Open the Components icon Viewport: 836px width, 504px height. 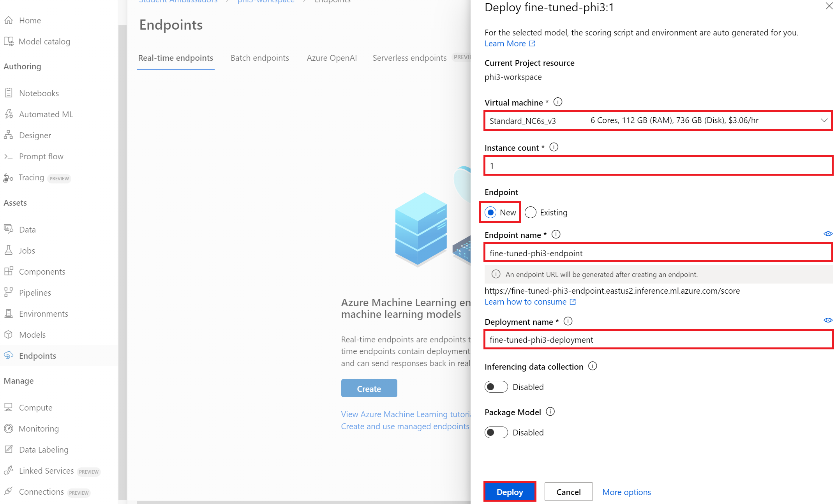click(9, 271)
